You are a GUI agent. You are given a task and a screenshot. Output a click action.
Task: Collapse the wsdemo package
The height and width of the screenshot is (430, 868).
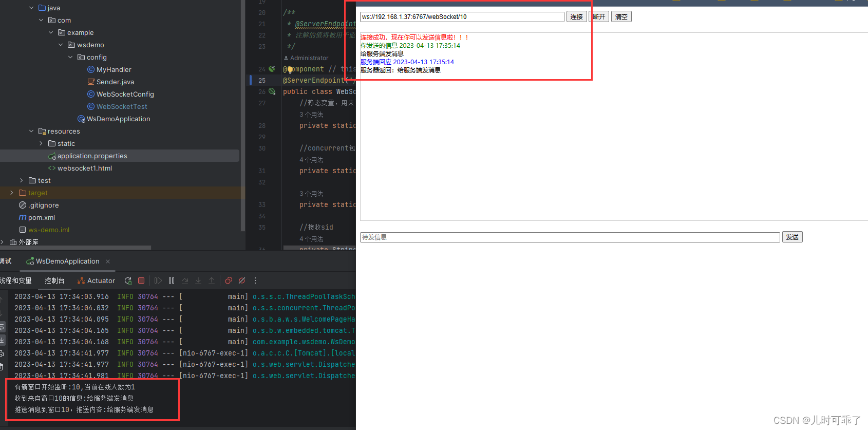click(61, 45)
